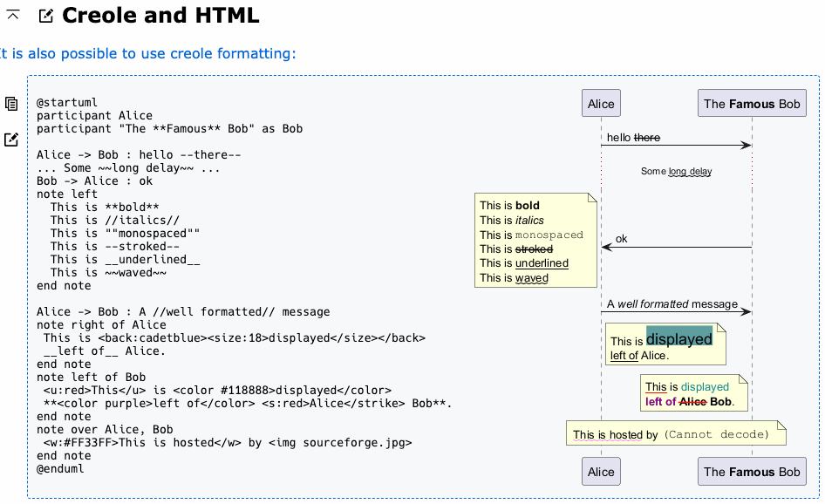Copy the code using the copy icon

coord(11,104)
